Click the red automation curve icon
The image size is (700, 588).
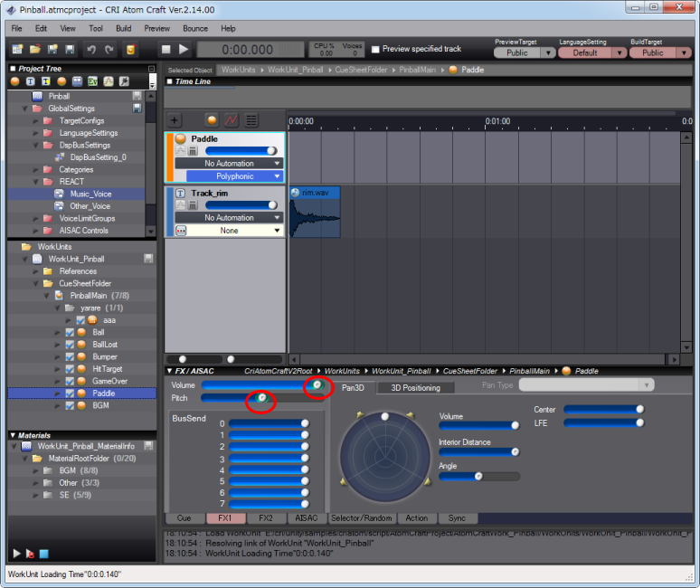[x=231, y=119]
